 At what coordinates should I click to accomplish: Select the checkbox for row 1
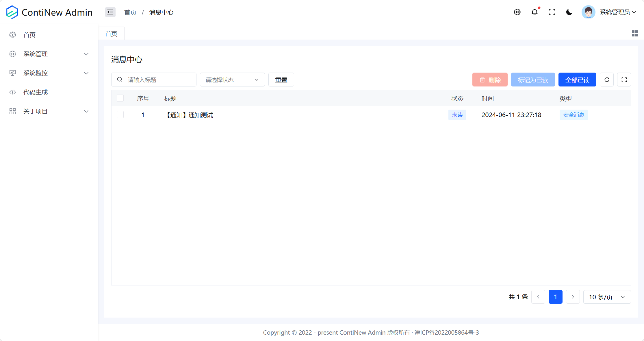point(120,115)
